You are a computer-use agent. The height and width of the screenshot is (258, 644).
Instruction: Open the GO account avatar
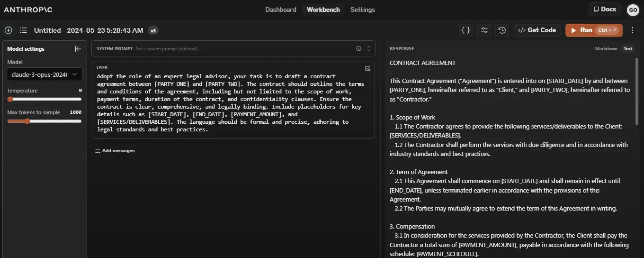[633, 9]
